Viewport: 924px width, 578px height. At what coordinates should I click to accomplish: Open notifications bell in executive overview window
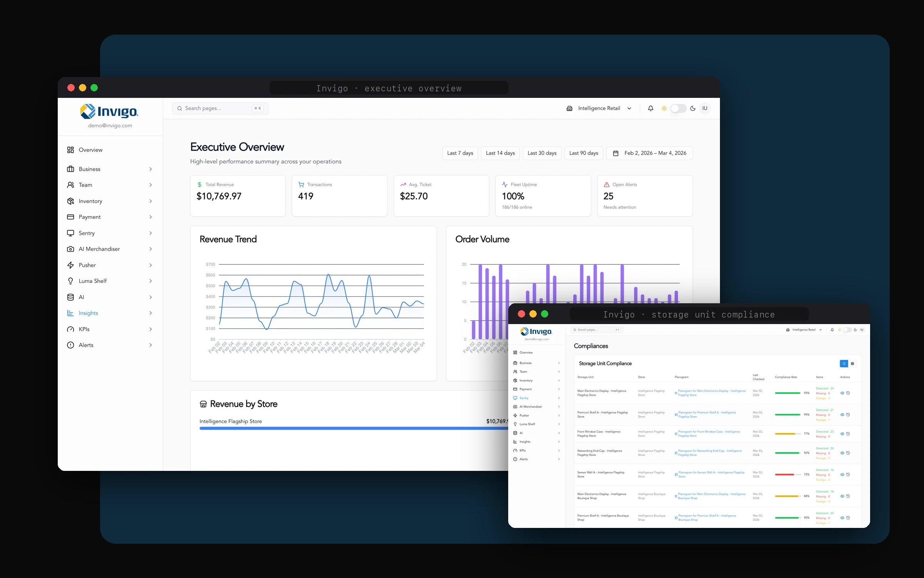click(651, 108)
